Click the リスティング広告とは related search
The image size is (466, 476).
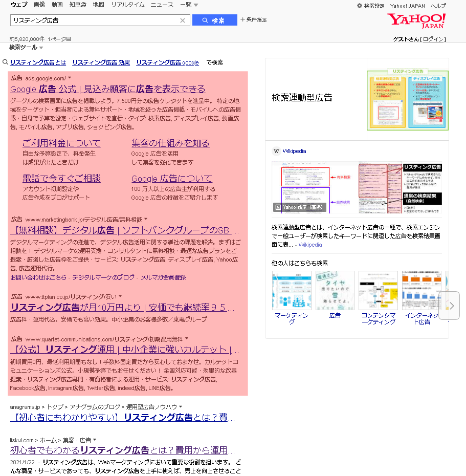[x=38, y=62]
